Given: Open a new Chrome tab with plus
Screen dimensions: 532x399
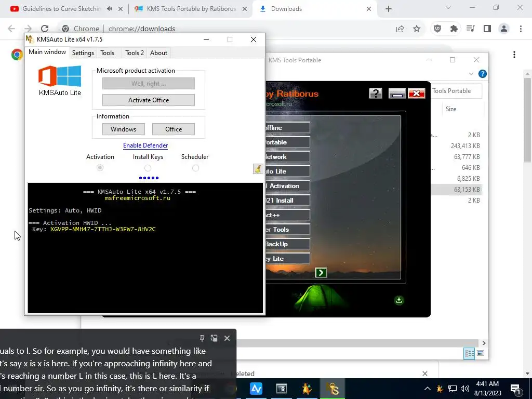Looking at the screenshot, I should point(389,9).
